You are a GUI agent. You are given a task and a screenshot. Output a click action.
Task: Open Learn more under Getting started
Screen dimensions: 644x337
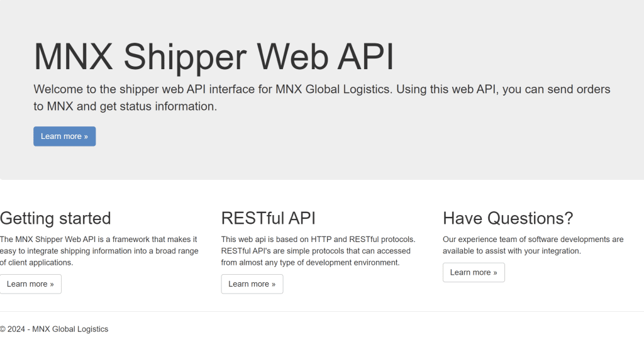[x=30, y=284]
